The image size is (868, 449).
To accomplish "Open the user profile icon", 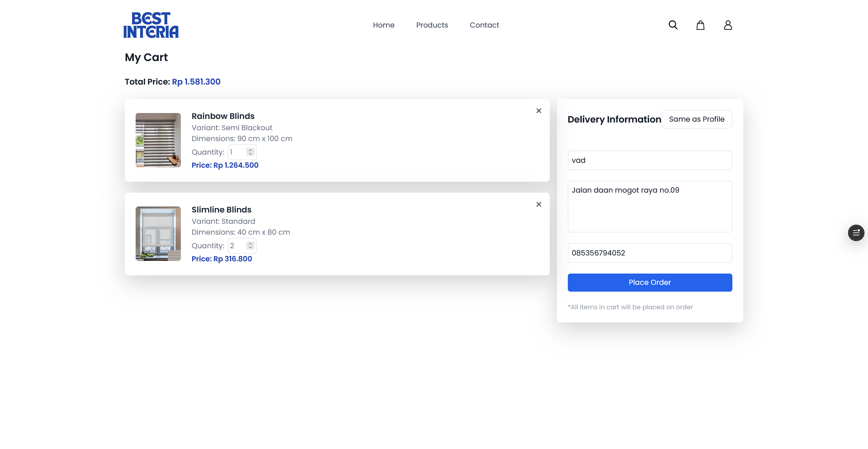I will pos(727,25).
